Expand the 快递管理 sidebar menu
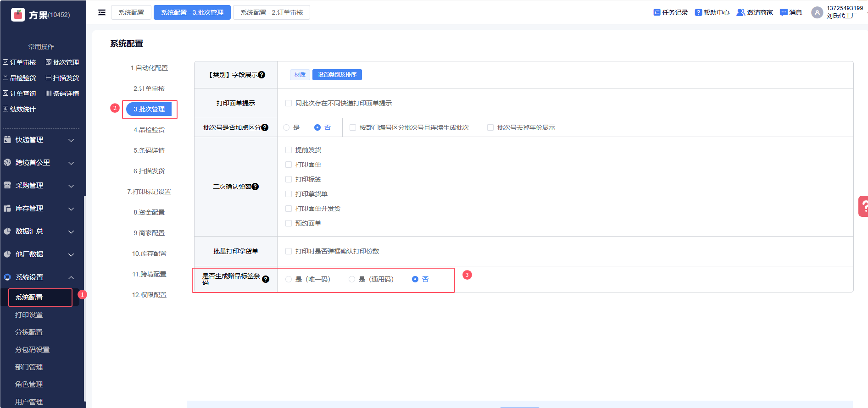 pyautogui.click(x=39, y=140)
